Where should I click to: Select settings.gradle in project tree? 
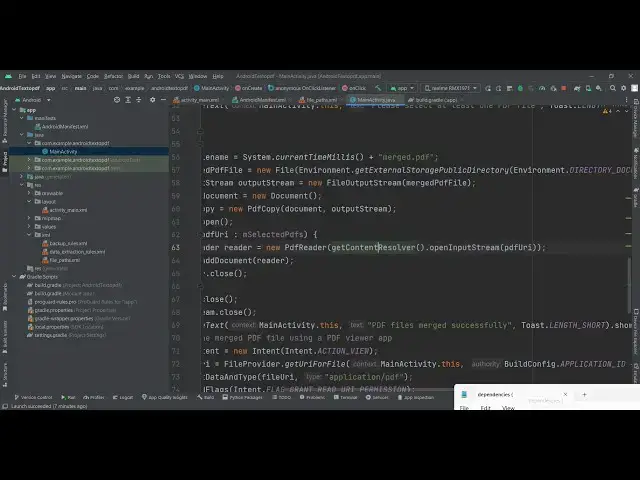point(50,335)
